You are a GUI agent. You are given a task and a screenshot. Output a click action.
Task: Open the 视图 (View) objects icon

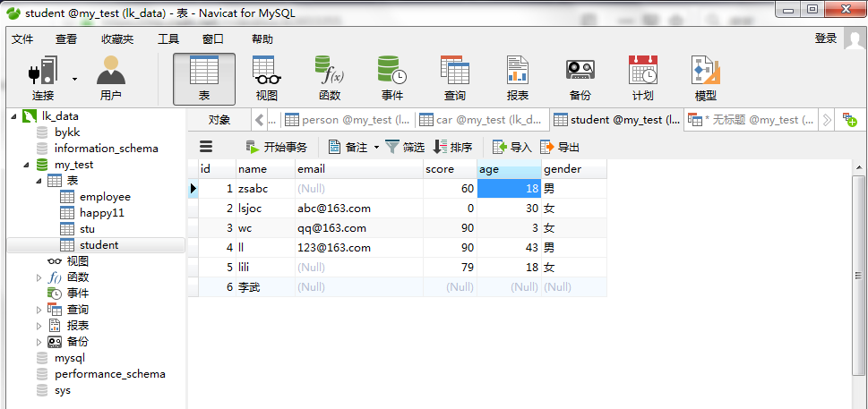(267, 79)
